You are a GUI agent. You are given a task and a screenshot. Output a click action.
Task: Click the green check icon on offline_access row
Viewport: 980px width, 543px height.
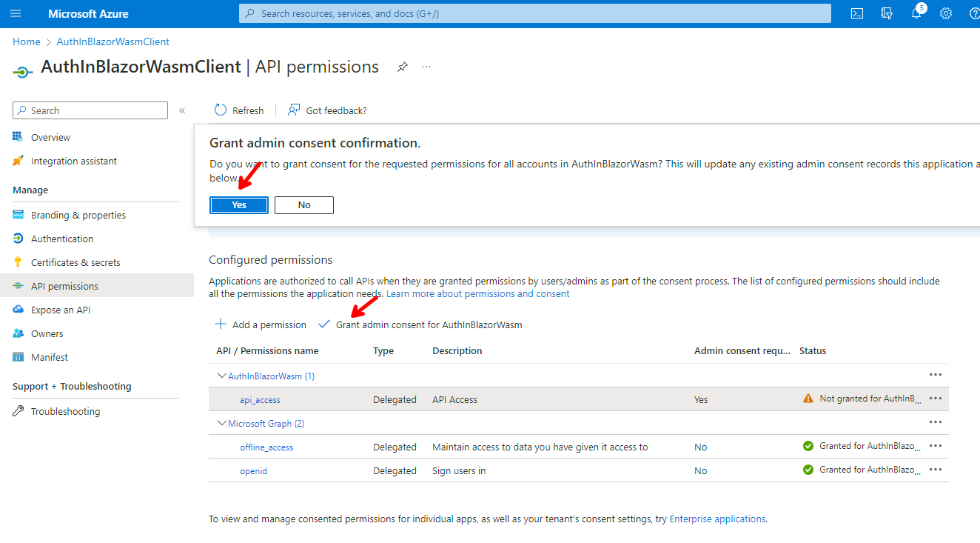(x=808, y=446)
